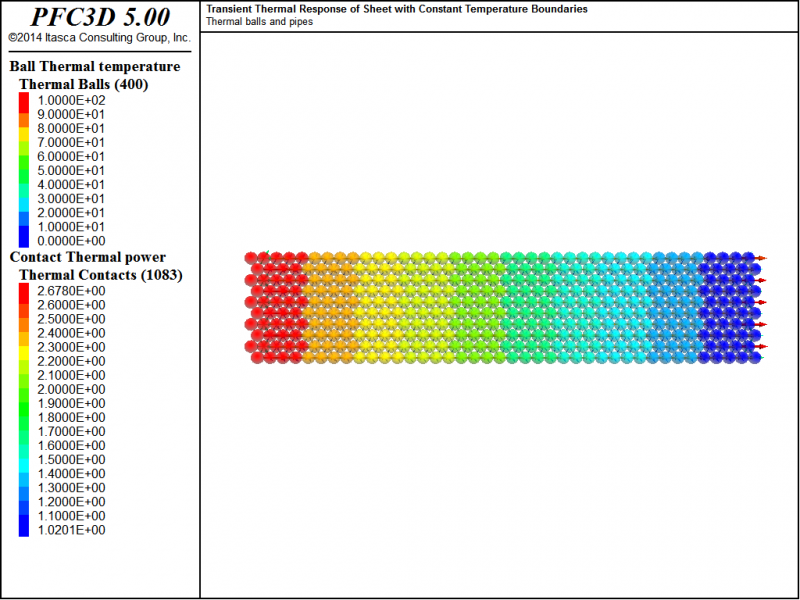Click the 9.0000E+01 temperature value

71,114
